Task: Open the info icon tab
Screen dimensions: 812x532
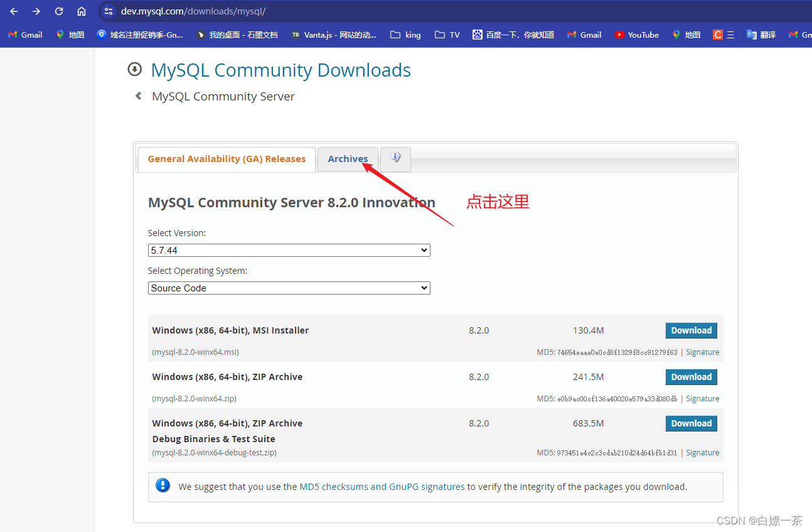Action: click(x=395, y=158)
